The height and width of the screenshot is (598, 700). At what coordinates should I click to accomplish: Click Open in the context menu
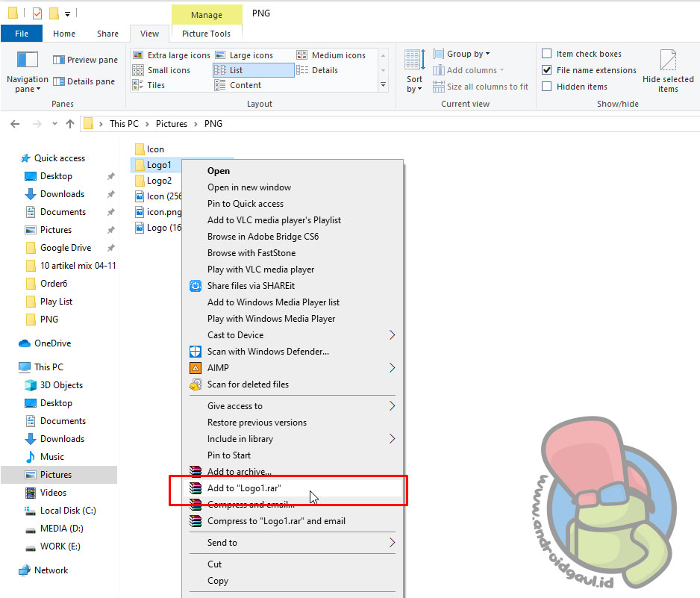[x=293, y=171]
